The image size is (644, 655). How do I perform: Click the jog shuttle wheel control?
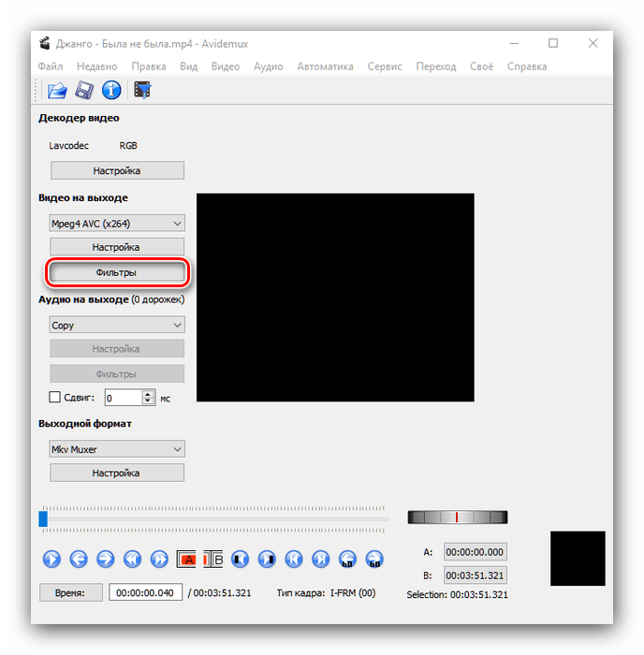coord(458,517)
